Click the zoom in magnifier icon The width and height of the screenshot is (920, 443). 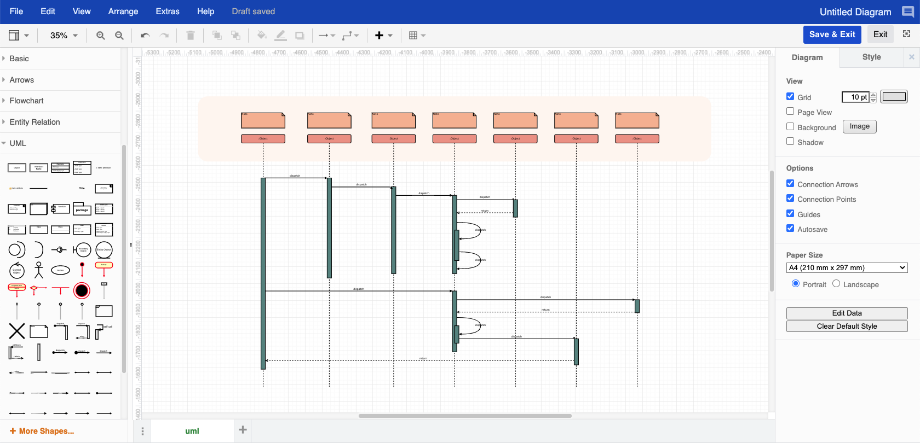[100, 35]
